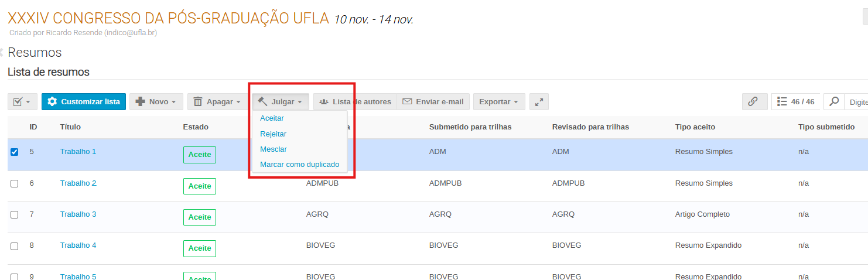Open the Trabalho 1 link
Image resolution: width=868 pixels, height=280 pixels.
78,152
